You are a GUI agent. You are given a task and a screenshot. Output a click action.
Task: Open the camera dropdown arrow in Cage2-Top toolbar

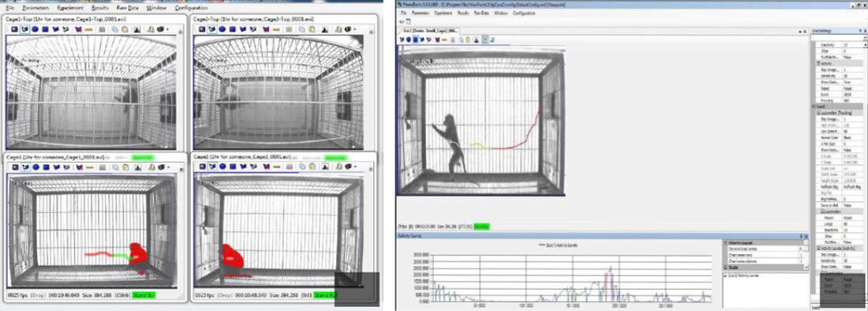click(x=354, y=29)
